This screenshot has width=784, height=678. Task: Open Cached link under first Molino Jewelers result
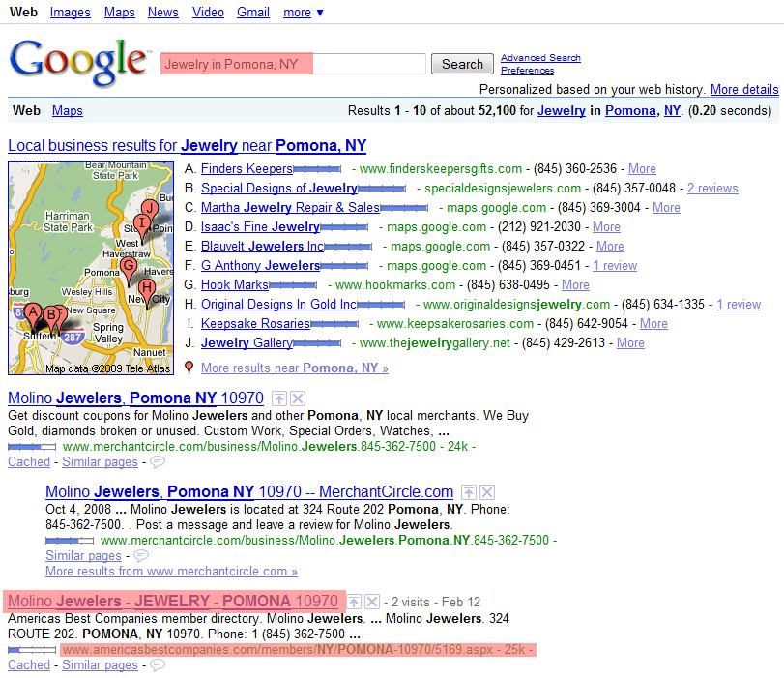point(29,462)
